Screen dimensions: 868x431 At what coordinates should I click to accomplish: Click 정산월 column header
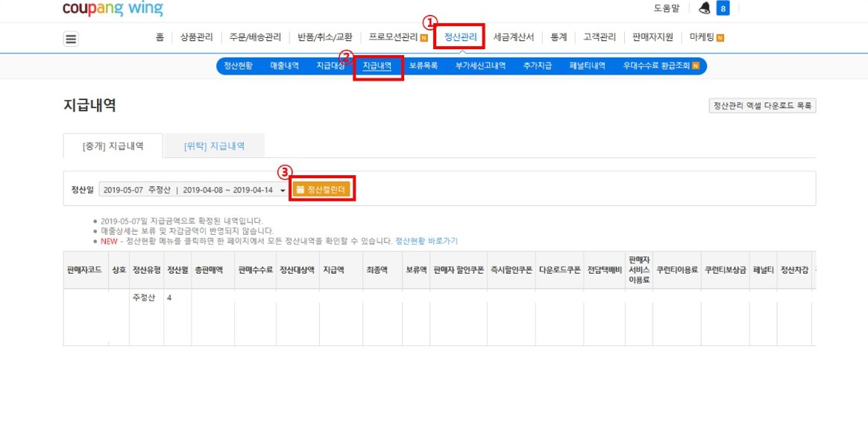click(x=177, y=270)
